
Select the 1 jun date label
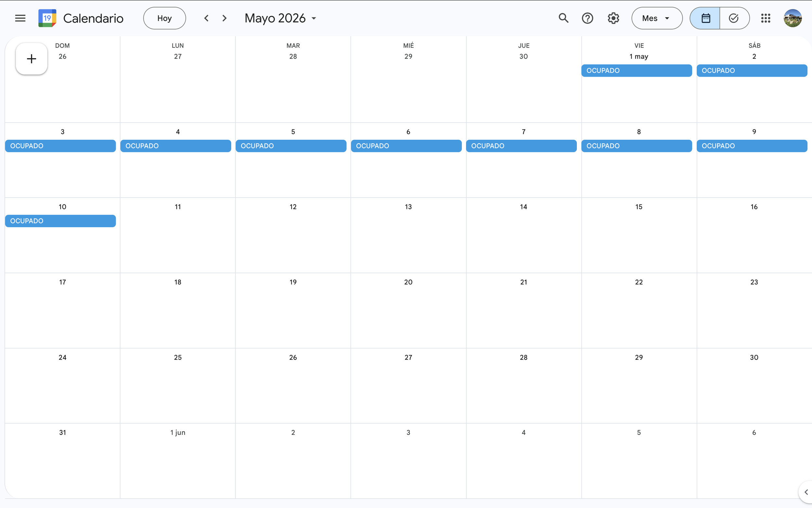[178, 432]
